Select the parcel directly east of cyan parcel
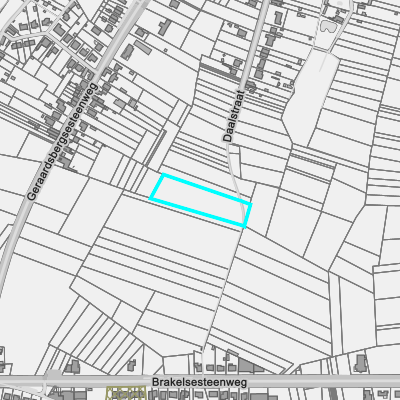The height and width of the screenshot is (400, 400). [262, 208]
